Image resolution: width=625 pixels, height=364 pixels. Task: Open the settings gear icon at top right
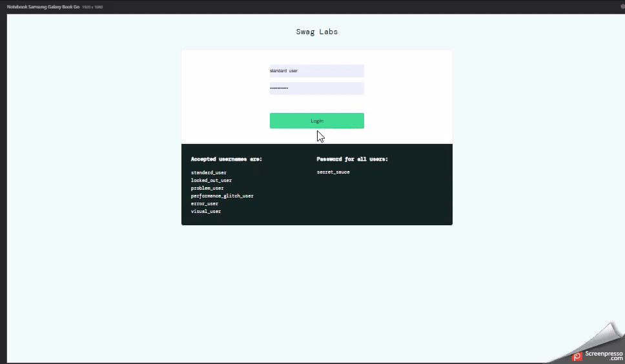point(622,6)
